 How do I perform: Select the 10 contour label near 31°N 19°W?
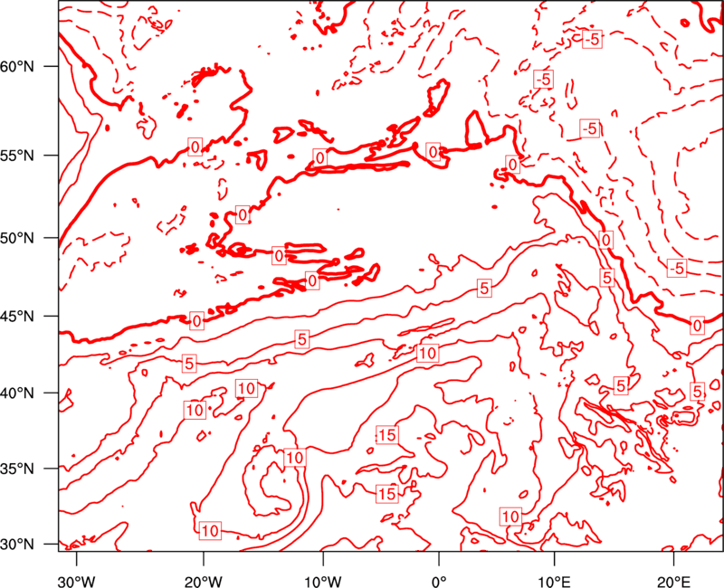pos(210,531)
